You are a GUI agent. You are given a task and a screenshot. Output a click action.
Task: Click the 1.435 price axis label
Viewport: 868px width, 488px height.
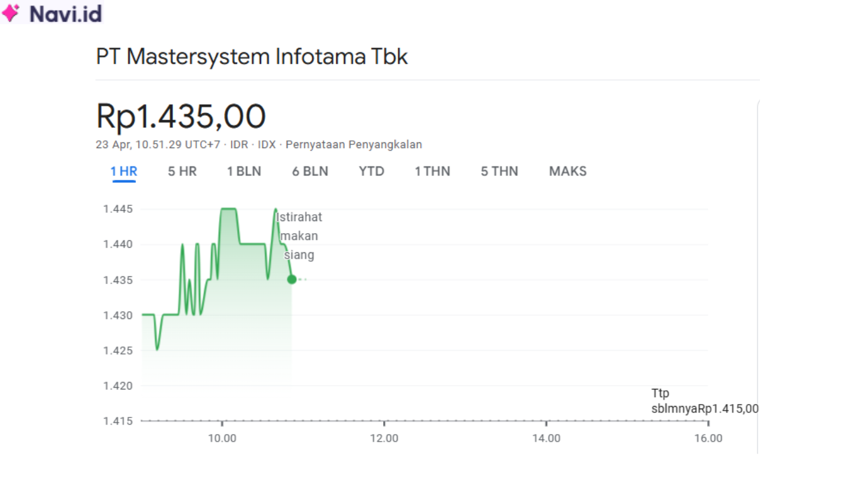pos(118,280)
